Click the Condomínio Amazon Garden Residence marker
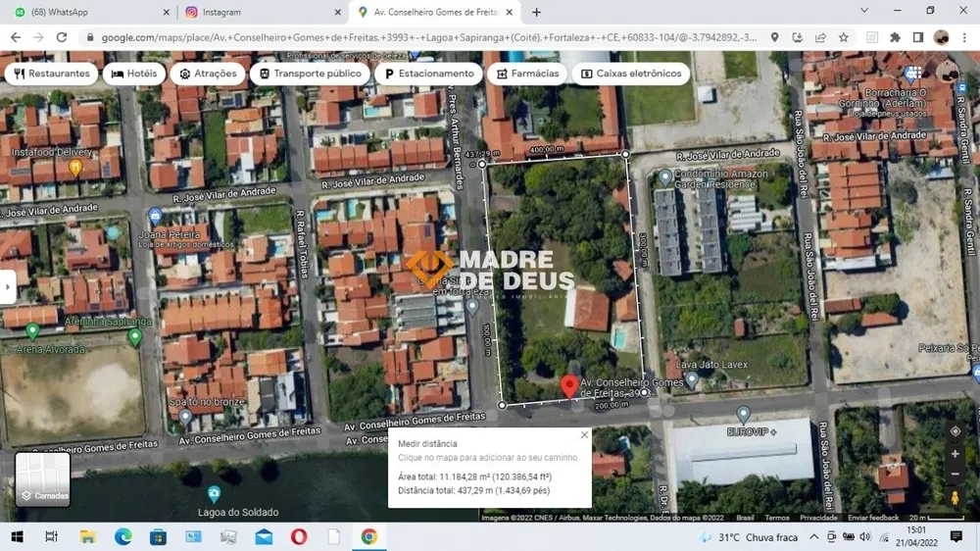The width and height of the screenshot is (980, 551). pos(665,178)
